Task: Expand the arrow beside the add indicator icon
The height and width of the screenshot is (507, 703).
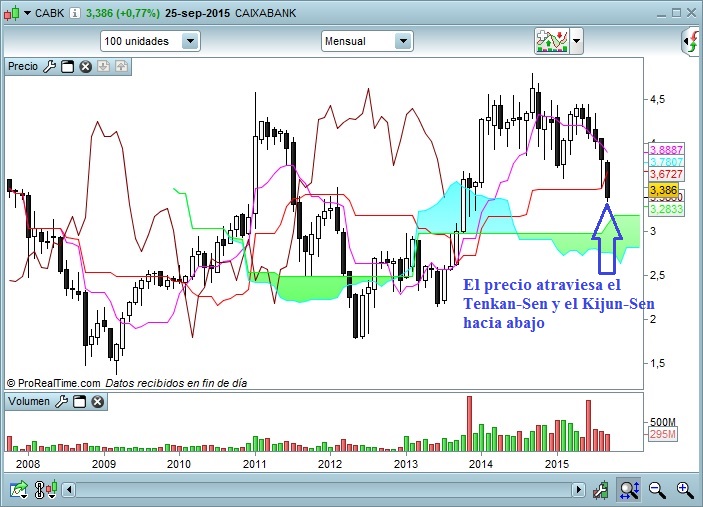Action: click(577, 41)
